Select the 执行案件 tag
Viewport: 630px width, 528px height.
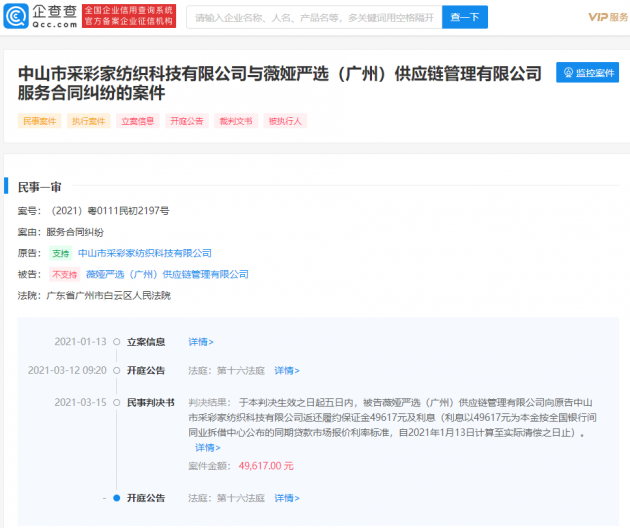[88, 121]
